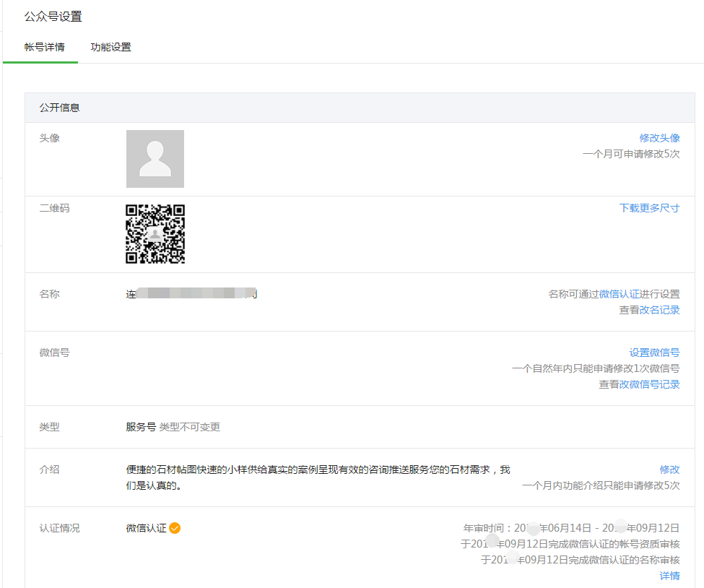Click the 一个自然年内只能申请修改1次微信号 note

596,368
